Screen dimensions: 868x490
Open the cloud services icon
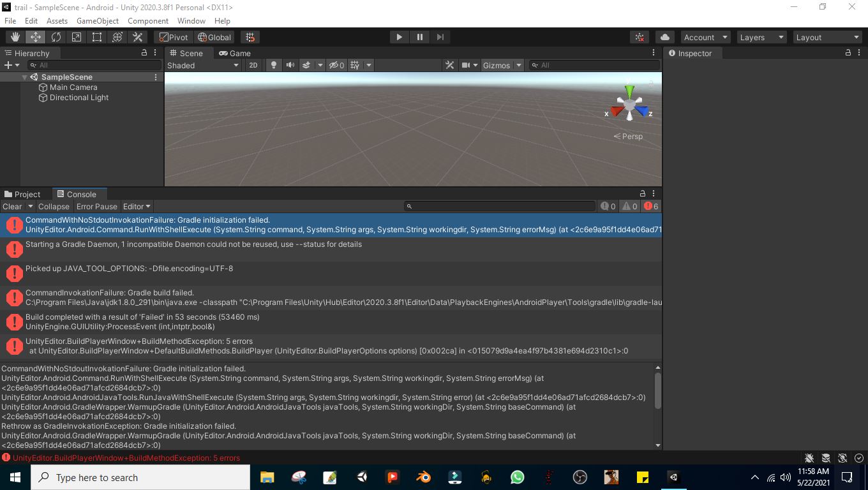[665, 37]
